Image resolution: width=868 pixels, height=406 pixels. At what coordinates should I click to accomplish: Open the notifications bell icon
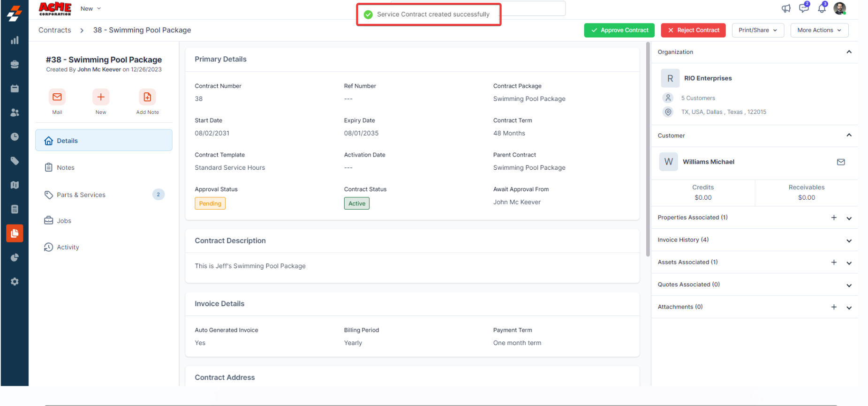pos(822,8)
